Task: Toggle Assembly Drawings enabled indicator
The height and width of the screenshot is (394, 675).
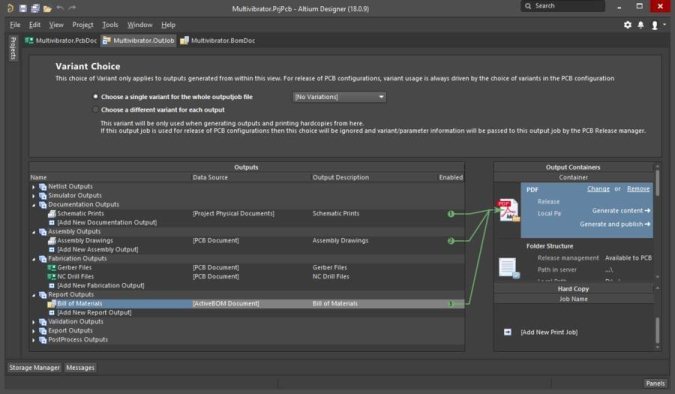Action: click(x=451, y=241)
